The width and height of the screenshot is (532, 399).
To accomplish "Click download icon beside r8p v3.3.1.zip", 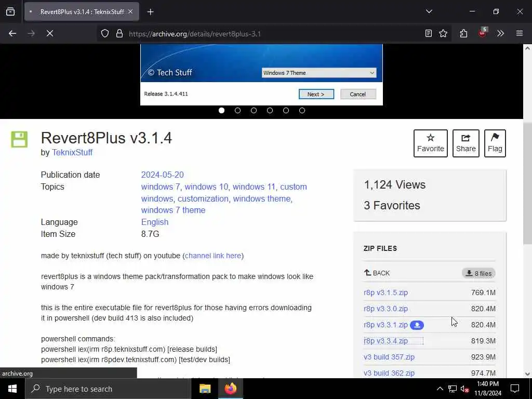I will (x=417, y=325).
